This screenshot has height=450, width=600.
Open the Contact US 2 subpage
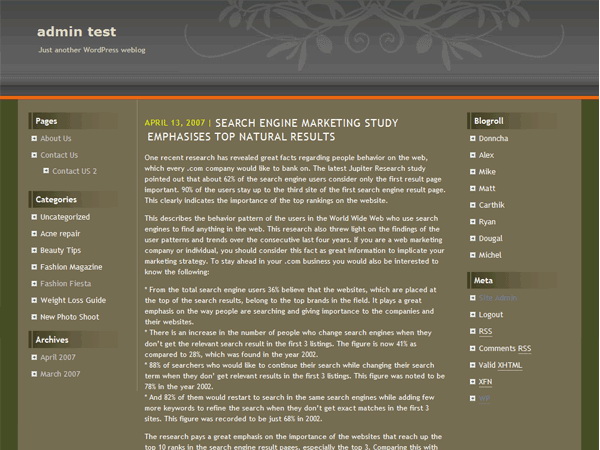click(74, 171)
